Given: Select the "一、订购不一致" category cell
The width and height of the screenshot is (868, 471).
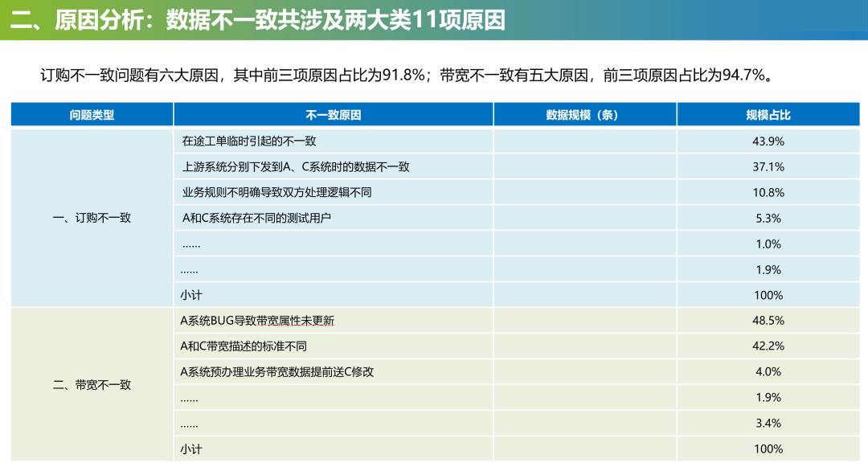Looking at the screenshot, I should click(x=92, y=218).
